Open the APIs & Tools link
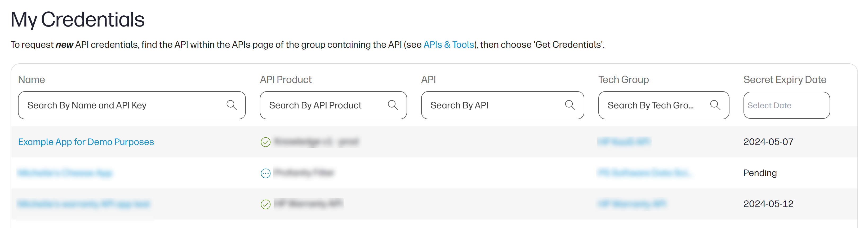The height and width of the screenshot is (228, 868). coord(448,45)
